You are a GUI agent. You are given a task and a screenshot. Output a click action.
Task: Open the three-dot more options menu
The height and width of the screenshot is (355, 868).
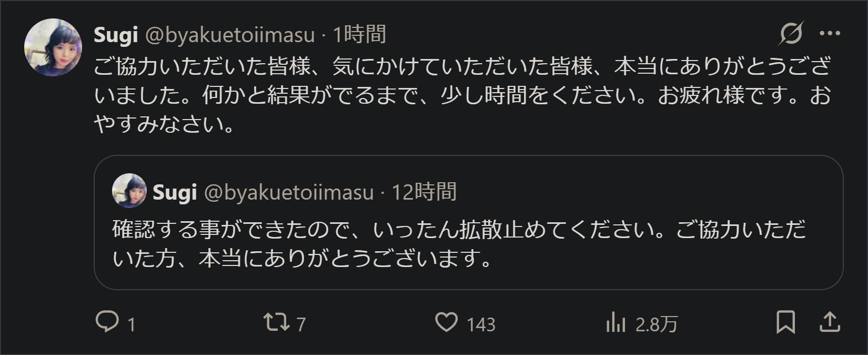(830, 34)
